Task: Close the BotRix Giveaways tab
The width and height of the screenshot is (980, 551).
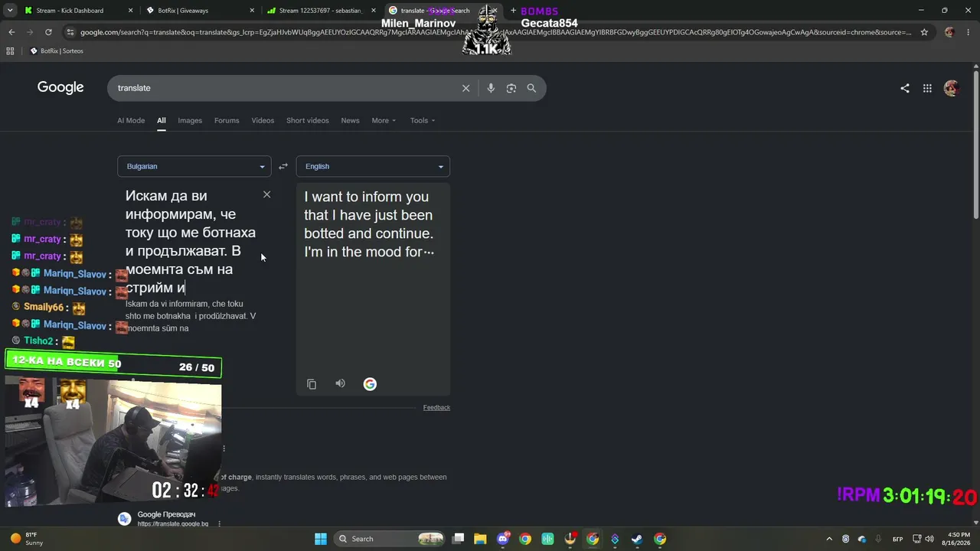Action: tap(252, 11)
